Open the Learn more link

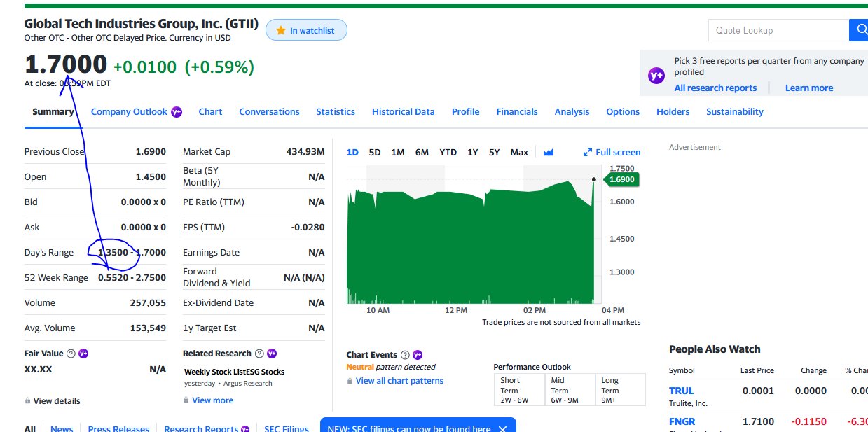pyautogui.click(x=809, y=88)
